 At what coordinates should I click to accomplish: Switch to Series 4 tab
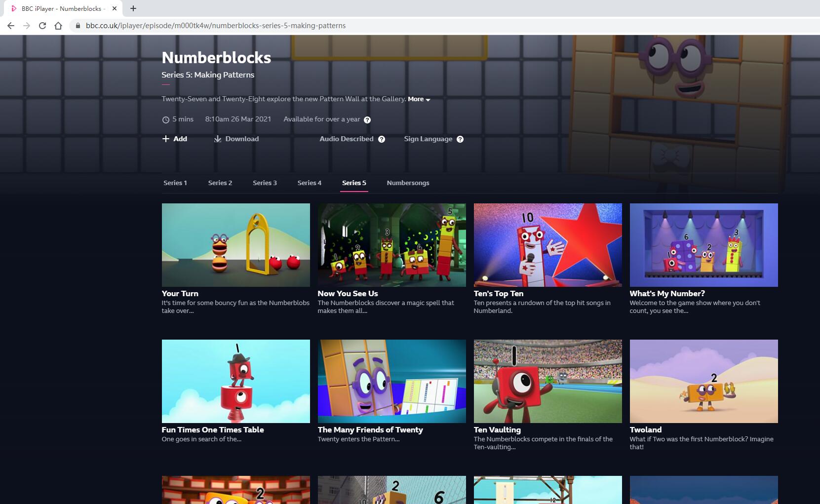(x=310, y=183)
